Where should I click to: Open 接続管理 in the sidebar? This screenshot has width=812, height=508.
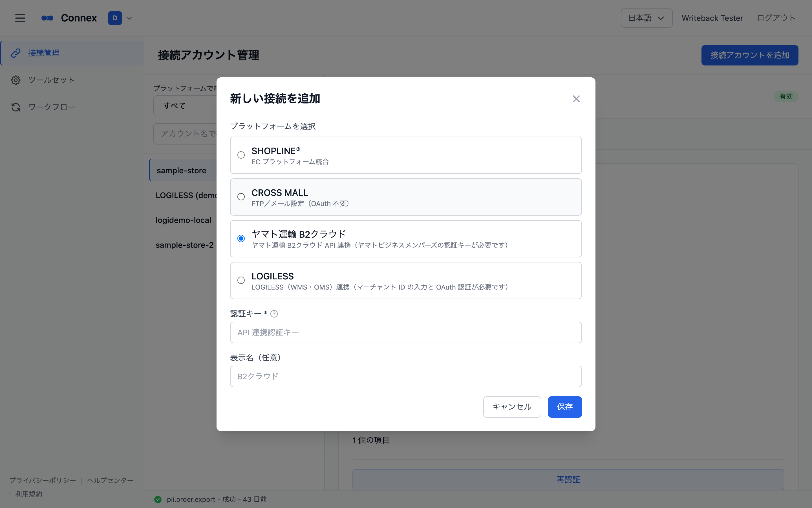click(x=72, y=53)
